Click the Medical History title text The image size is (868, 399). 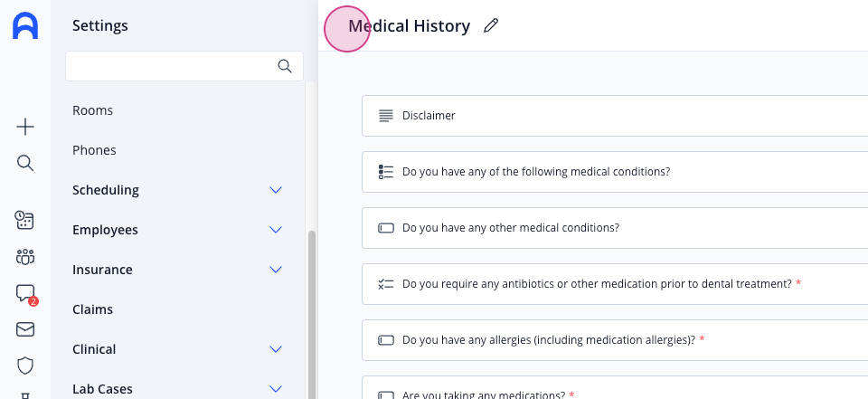(409, 25)
